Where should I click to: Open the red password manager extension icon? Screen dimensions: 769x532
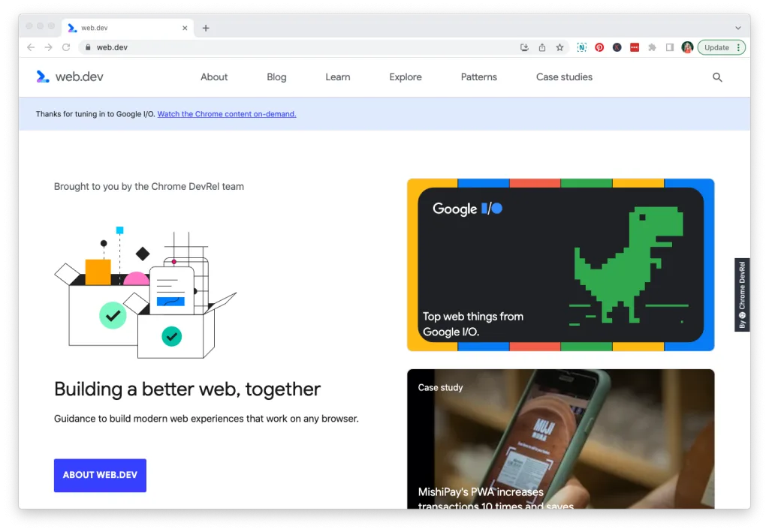(635, 47)
